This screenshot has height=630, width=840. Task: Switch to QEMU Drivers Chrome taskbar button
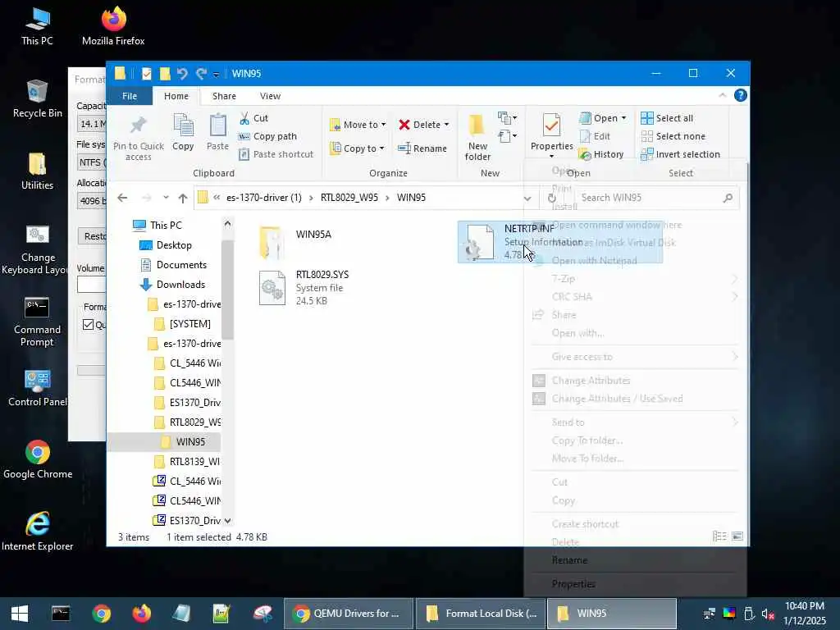(348, 614)
